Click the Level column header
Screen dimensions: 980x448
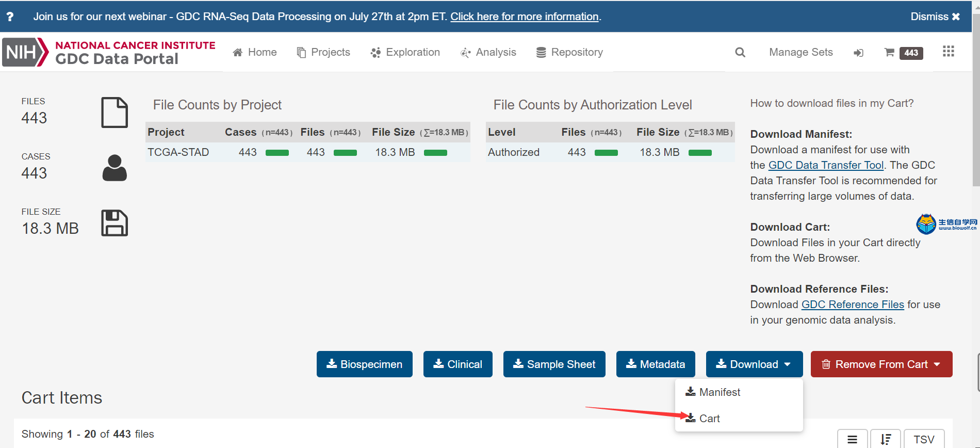[502, 132]
